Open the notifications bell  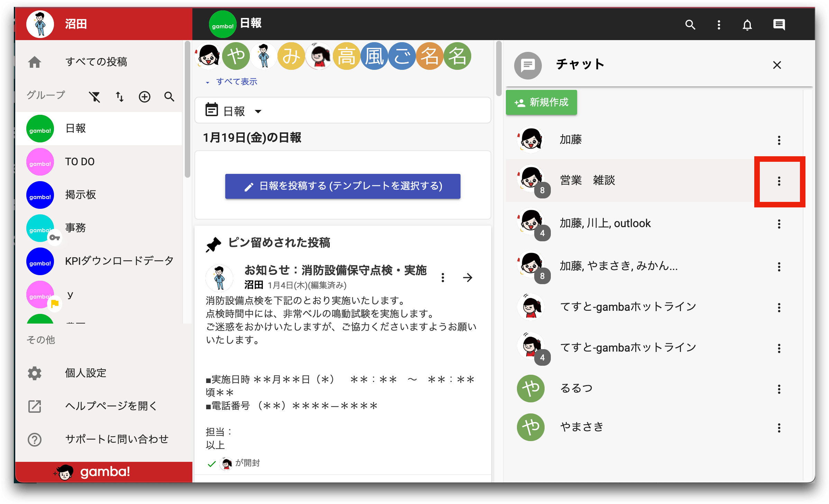click(747, 25)
